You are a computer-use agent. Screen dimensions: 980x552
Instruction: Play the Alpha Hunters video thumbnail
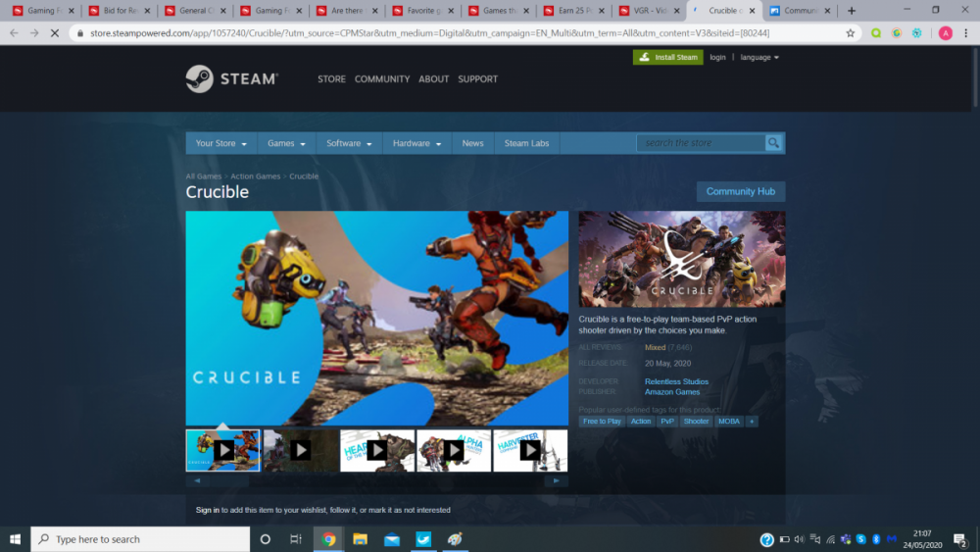(x=454, y=450)
